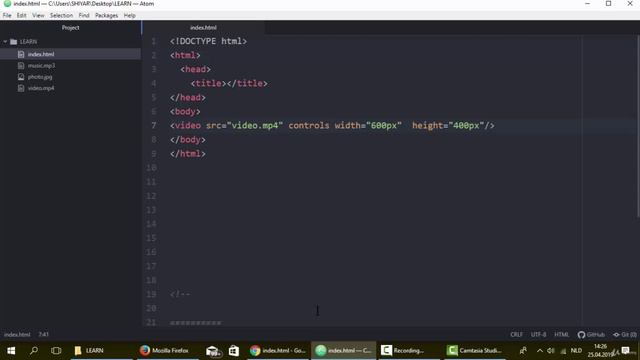Click the Project panel header
Viewport: 640px width, 360px height.
tap(71, 27)
